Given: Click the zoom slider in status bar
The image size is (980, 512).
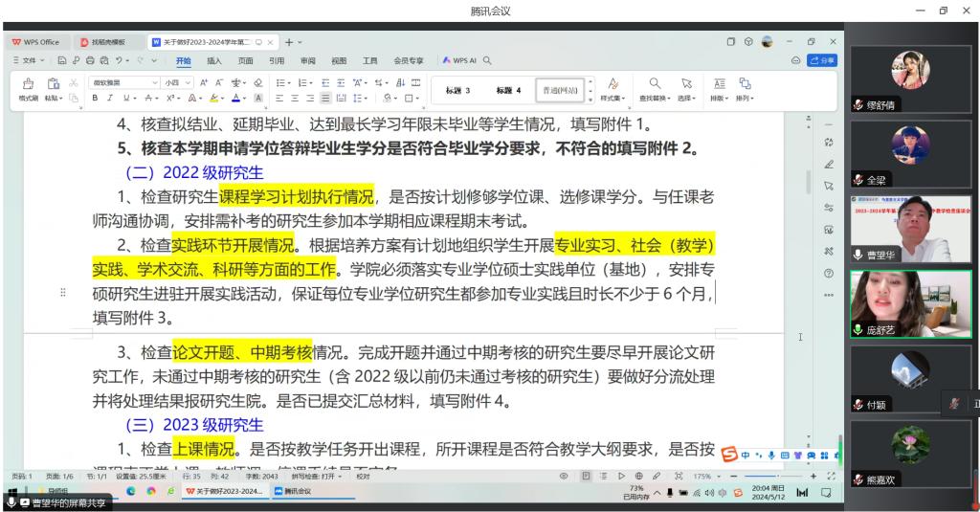Looking at the screenshot, I should 773,477.
